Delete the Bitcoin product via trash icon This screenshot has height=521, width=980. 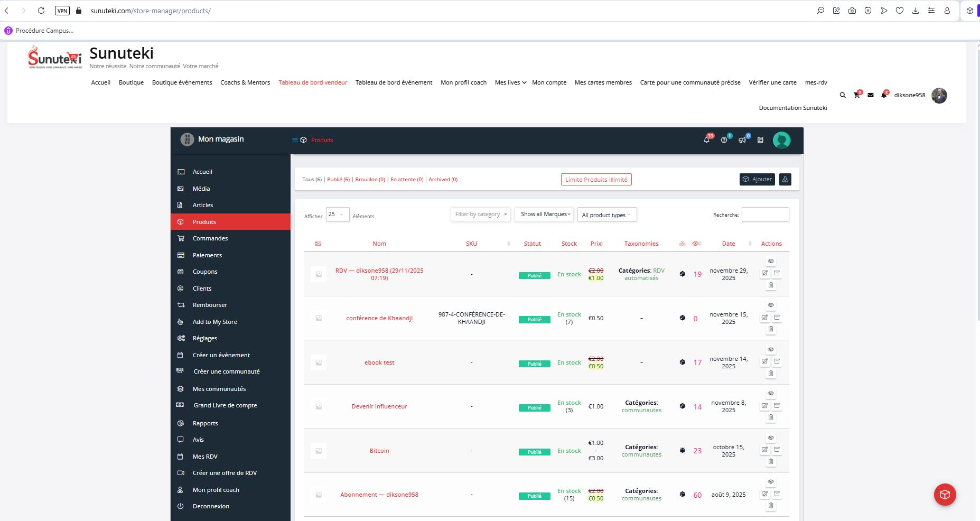[x=771, y=461]
